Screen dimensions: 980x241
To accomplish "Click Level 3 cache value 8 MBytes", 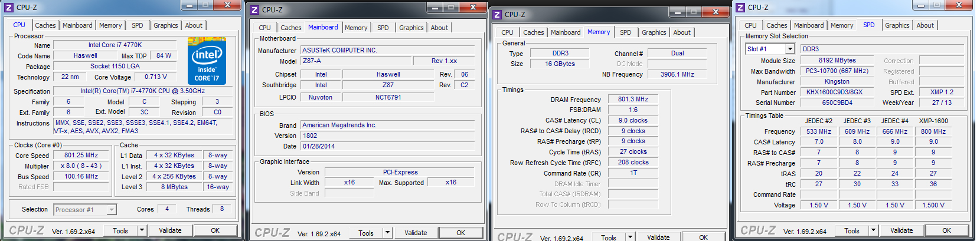I will 174,187.
